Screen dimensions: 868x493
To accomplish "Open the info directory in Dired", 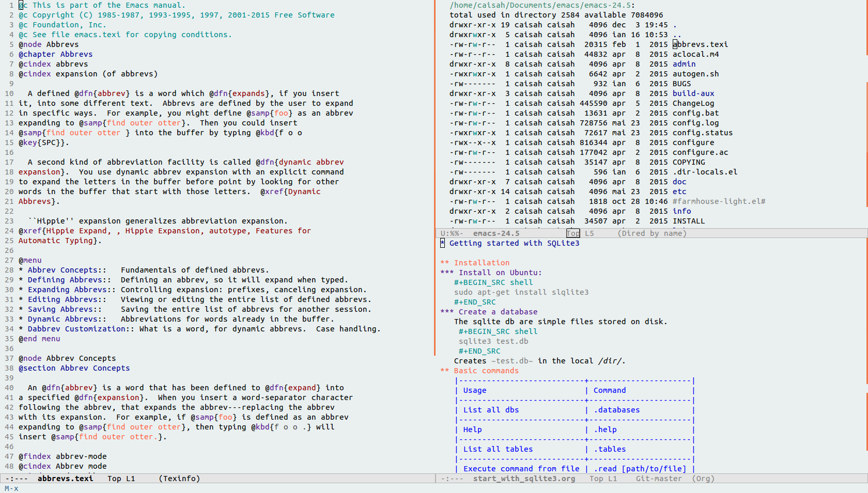I will click(681, 211).
